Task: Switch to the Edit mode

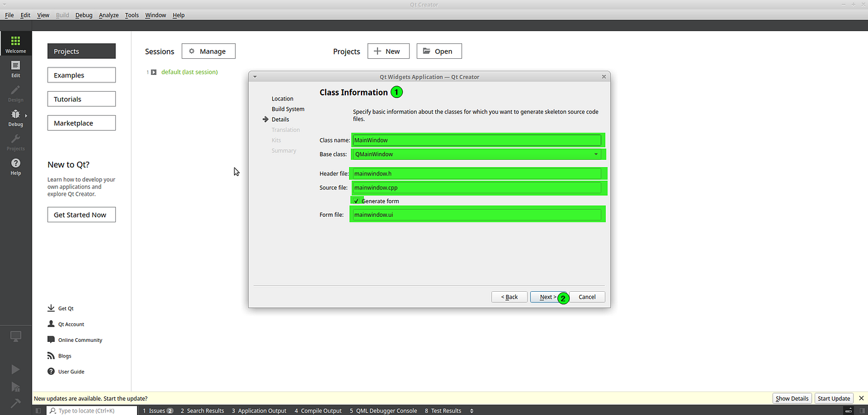Action: 15,68
